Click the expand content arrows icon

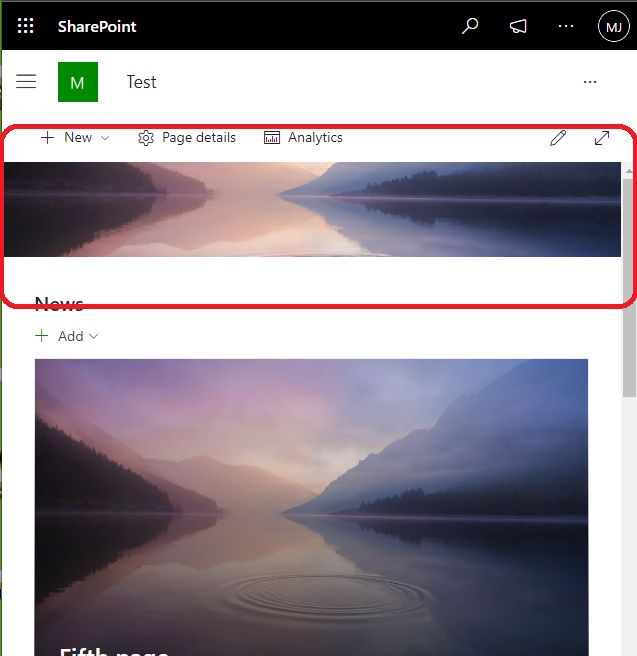click(x=602, y=138)
